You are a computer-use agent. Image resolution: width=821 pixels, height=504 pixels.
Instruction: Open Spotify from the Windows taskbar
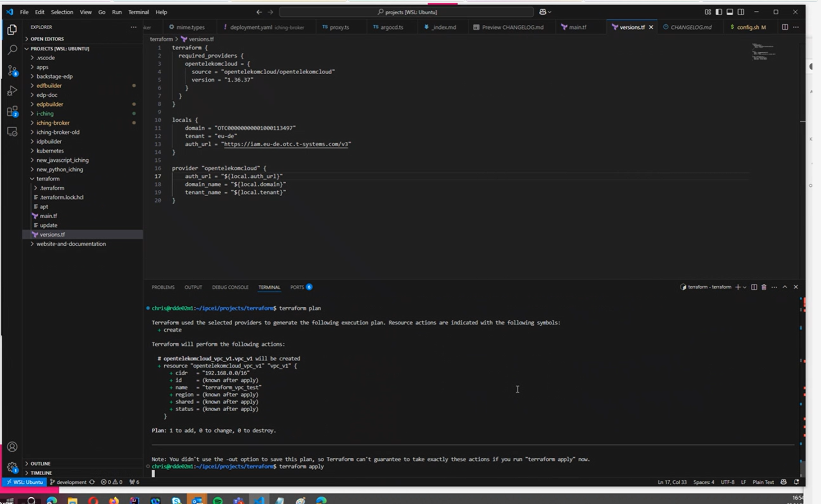click(217, 501)
